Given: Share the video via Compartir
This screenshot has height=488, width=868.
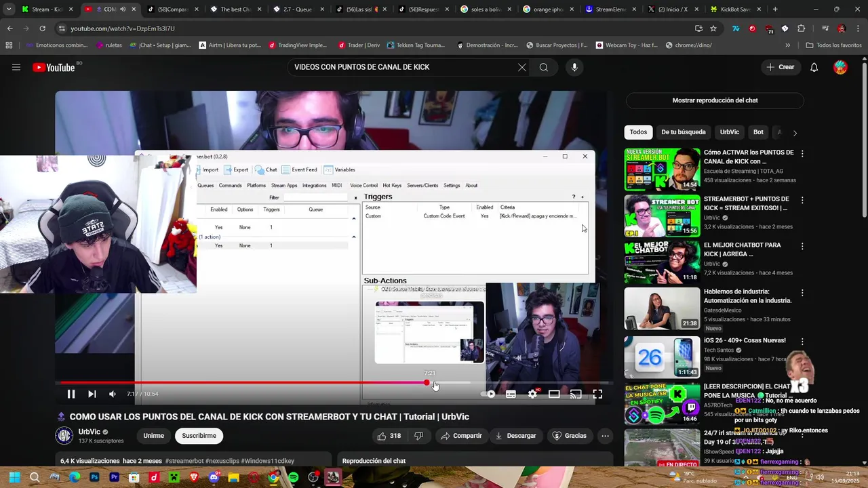Looking at the screenshot, I should pyautogui.click(x=461, y=436).
